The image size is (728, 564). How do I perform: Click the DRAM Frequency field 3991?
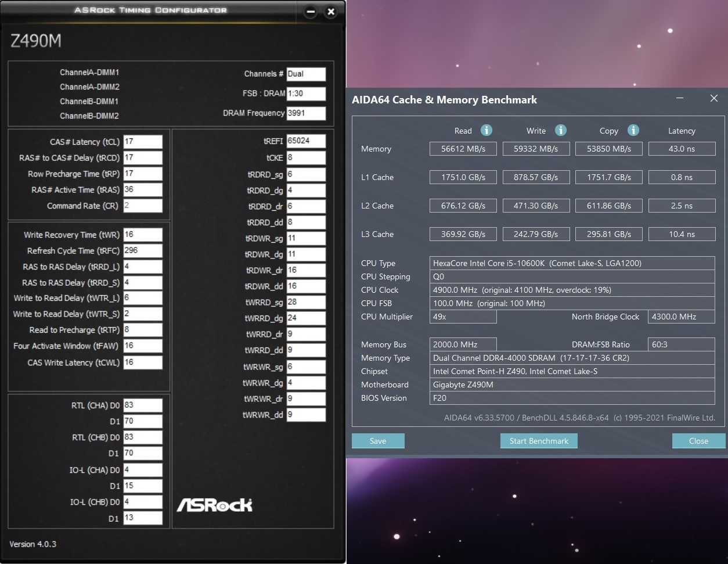306,113
